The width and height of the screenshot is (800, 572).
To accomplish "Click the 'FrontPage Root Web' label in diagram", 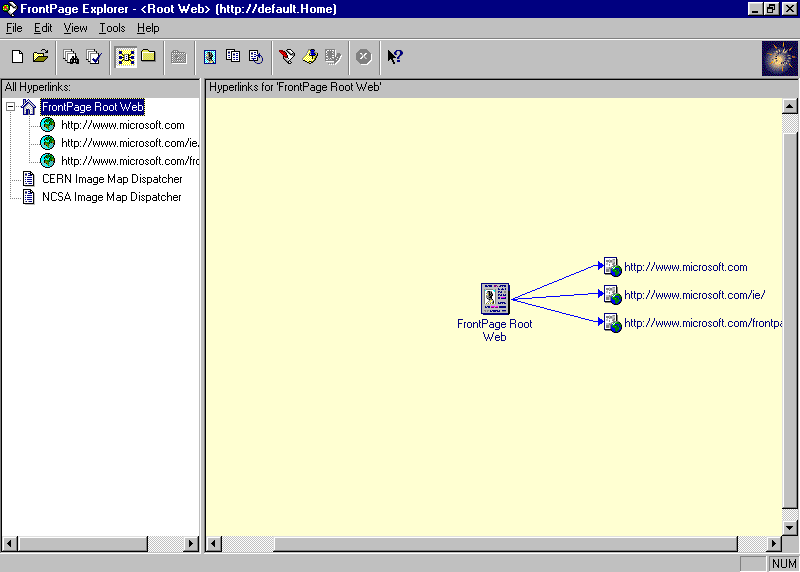I will (494, 330).
